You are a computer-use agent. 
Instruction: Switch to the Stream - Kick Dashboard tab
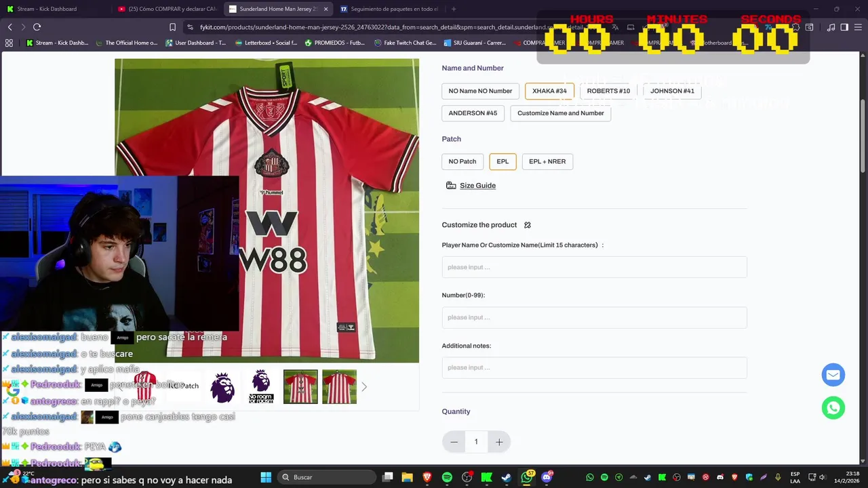click(x=54, y=9)
